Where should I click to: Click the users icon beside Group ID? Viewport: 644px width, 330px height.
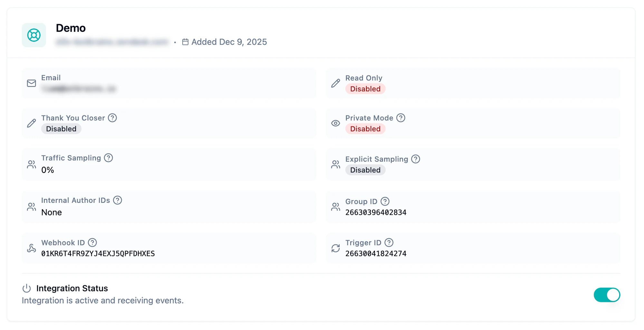tap(336, 207)
